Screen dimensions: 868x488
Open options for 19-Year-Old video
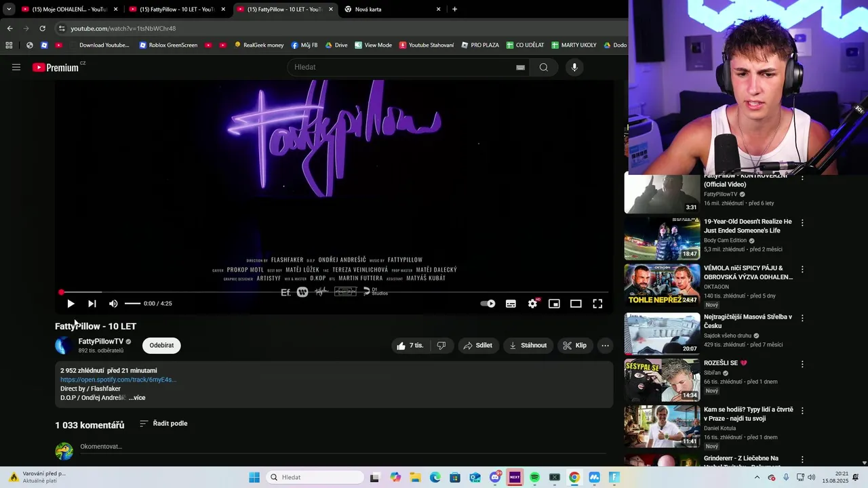[802, 222]
